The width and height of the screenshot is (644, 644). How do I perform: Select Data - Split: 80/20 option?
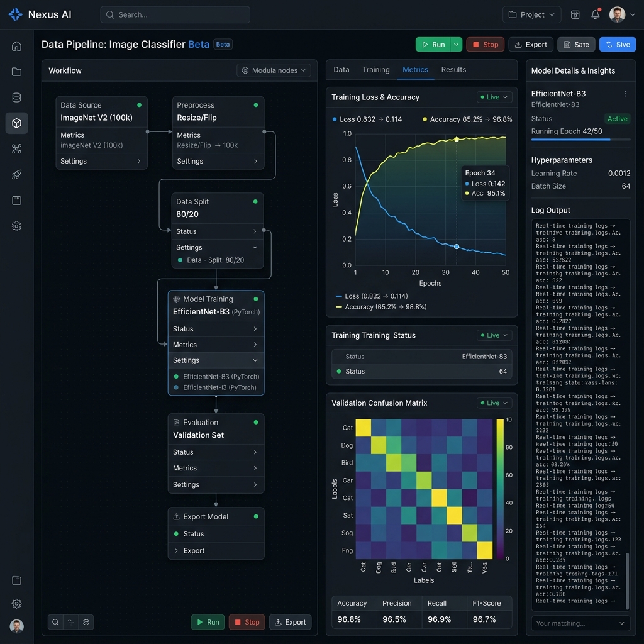(211, 260)
